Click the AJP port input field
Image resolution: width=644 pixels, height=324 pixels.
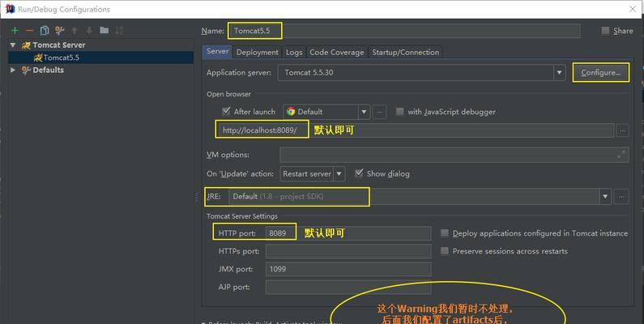[348, 287]
